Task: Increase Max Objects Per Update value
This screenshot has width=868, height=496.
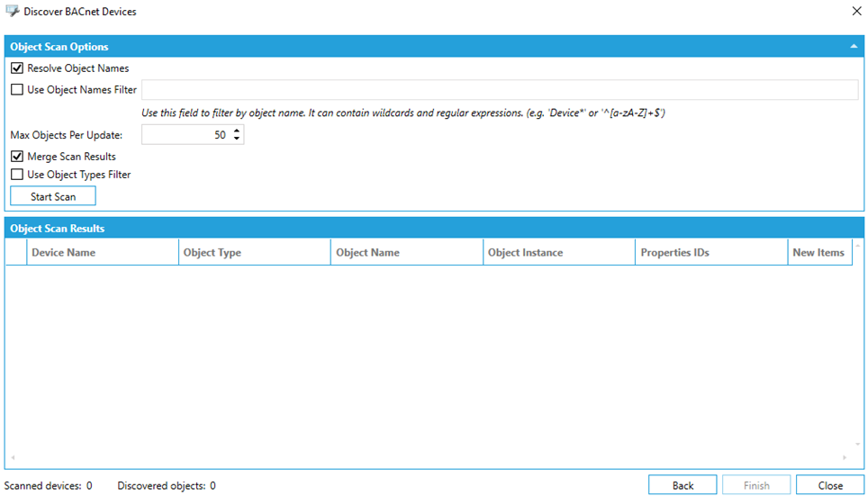Action: 237,131
